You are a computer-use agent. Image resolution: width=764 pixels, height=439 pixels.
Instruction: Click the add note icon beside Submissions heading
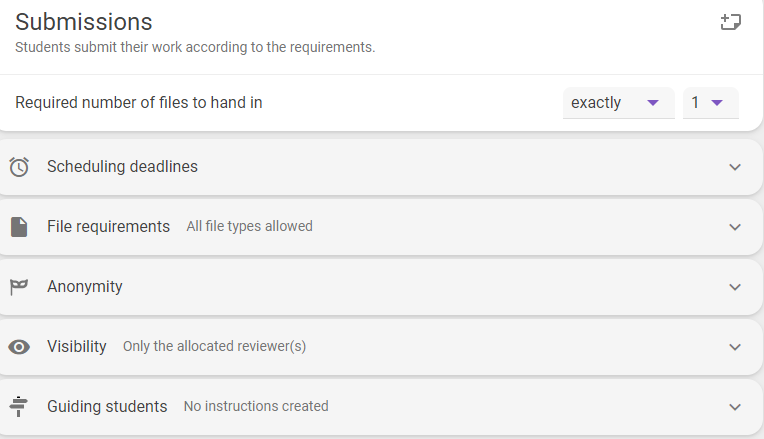click(x=730, y=22)
